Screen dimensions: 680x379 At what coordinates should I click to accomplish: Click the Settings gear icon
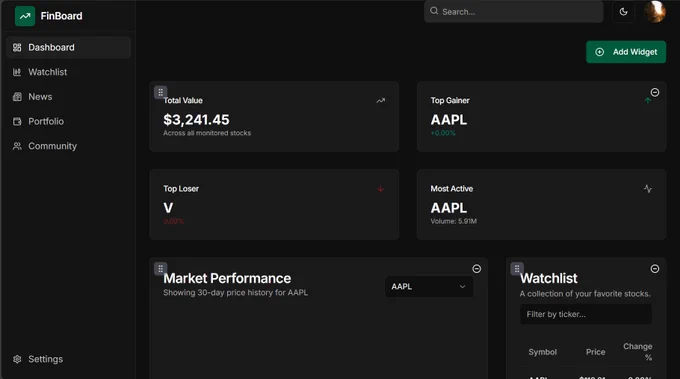(x=17, y=359)
